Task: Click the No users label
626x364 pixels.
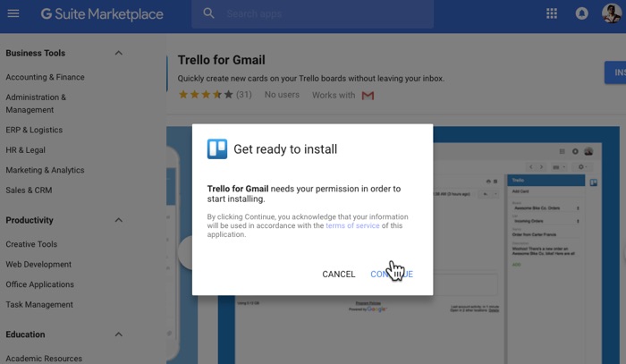Action: [x=282, y=95]
